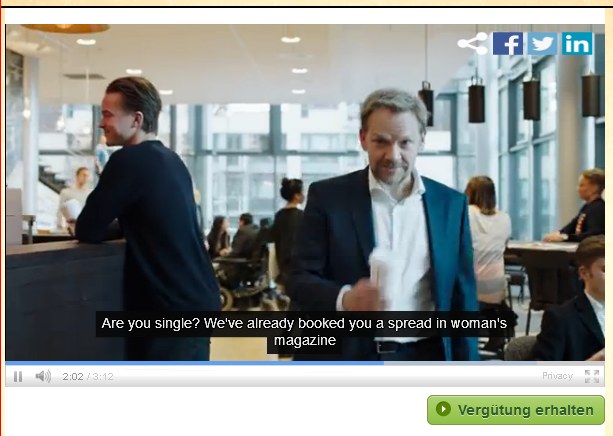Share the video on LinkedIn
613x436 pixels.
[577, 43]
